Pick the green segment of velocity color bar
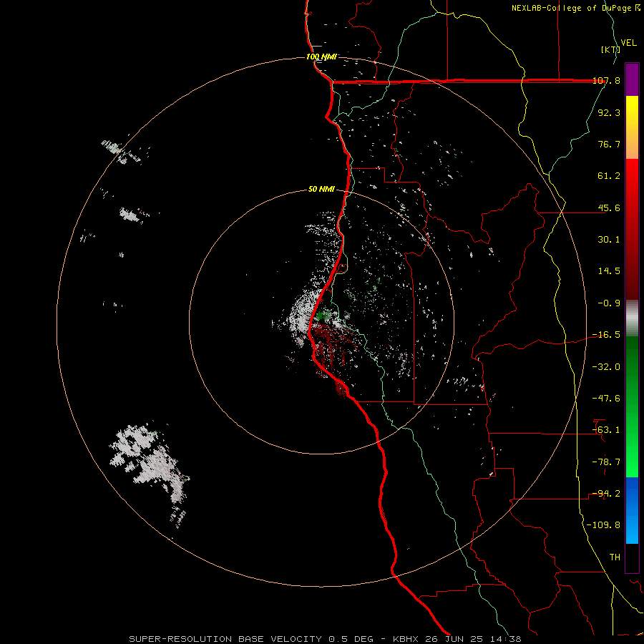The height and width of the screenshot is (644, 644). pos(632,406)
